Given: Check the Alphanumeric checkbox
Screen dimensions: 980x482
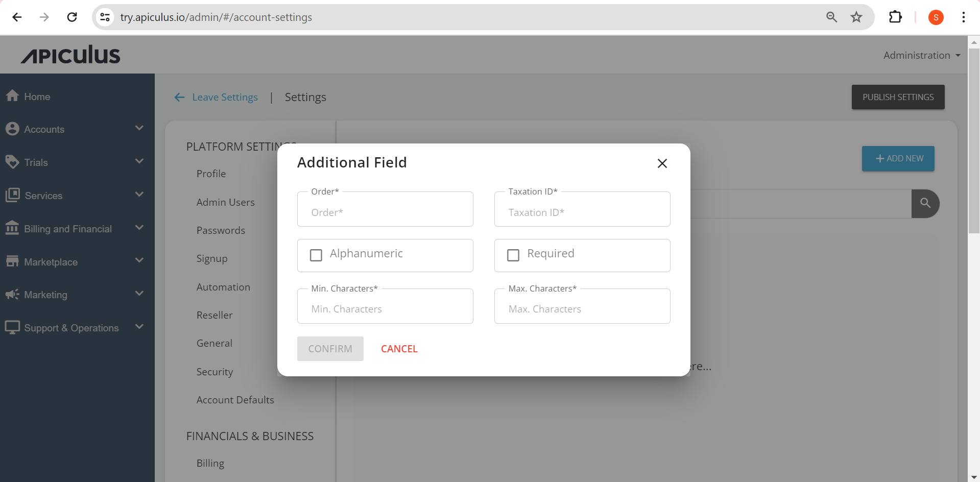Looking at the screenshot, I should click(x=316, y=255).
